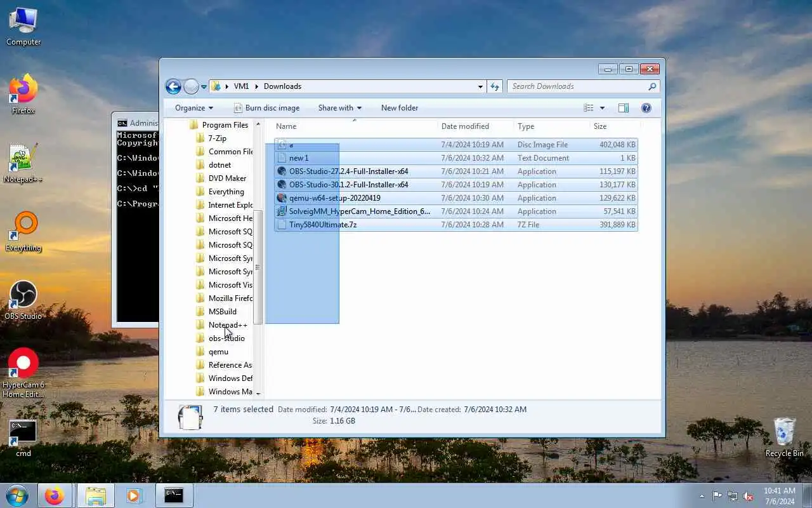Image resolution: width=812 pixels, height=508 pixels.
Task: Show hidden system tray icons arrow
Action: click(702, 496)
